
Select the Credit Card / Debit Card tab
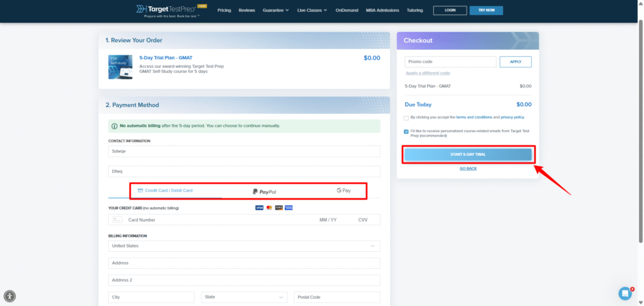pos(165,190)
